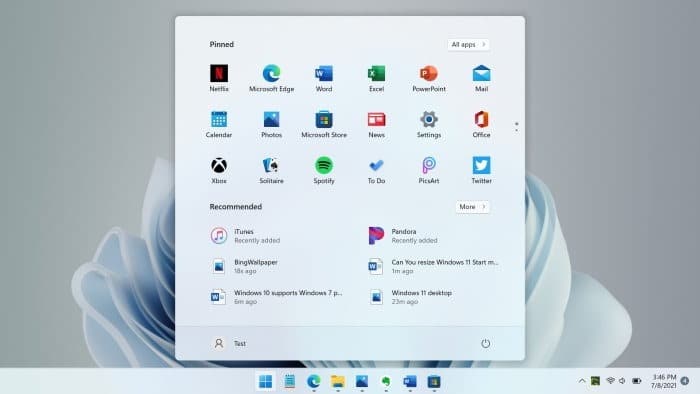Check the battery status icon
Screen dimensions: 700x394
637,381
